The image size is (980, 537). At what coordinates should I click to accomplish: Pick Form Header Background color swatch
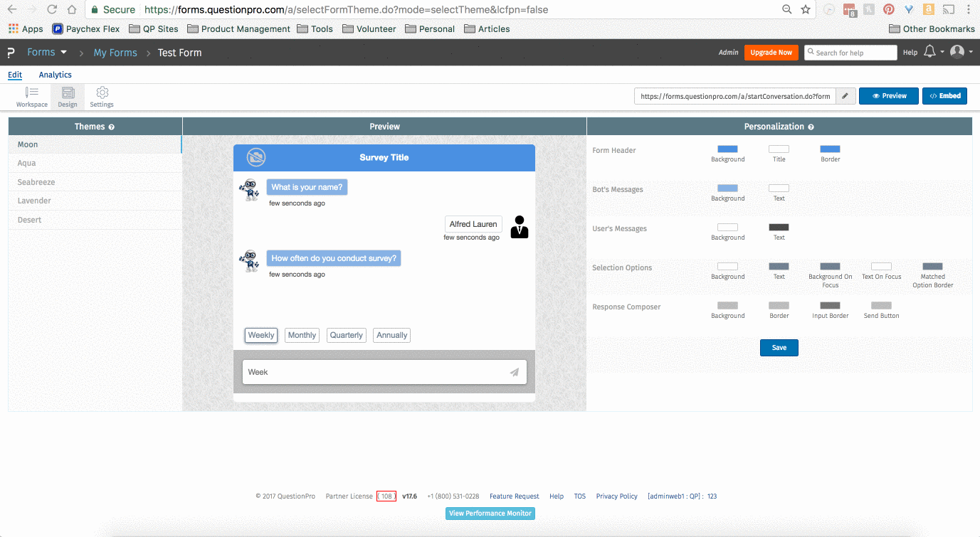727,149
